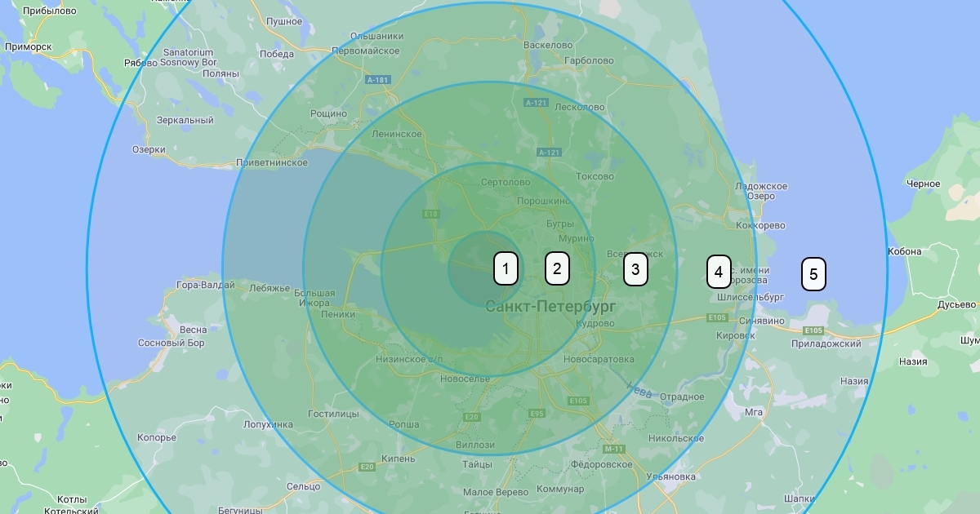Click the E18 route shield
This screenshot has height=514, width=980.
tap(431, 215)
